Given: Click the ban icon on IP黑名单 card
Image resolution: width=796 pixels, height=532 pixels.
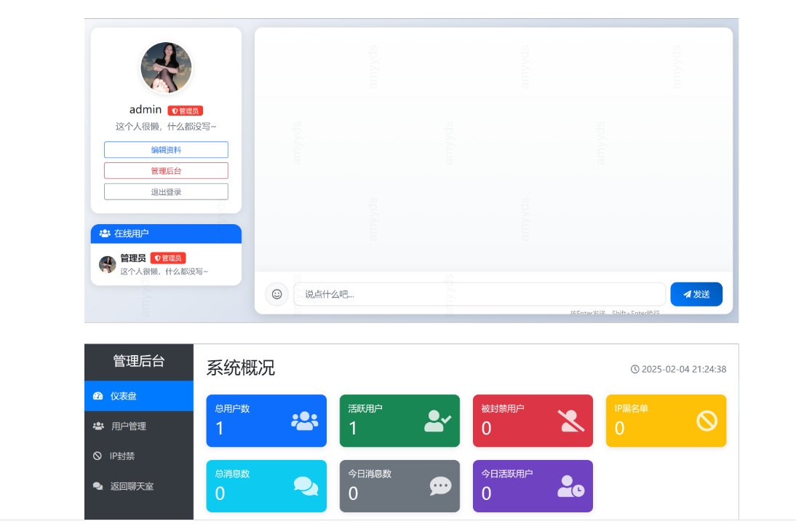Looking at the screenshot, I should click(x=707, y=421).
